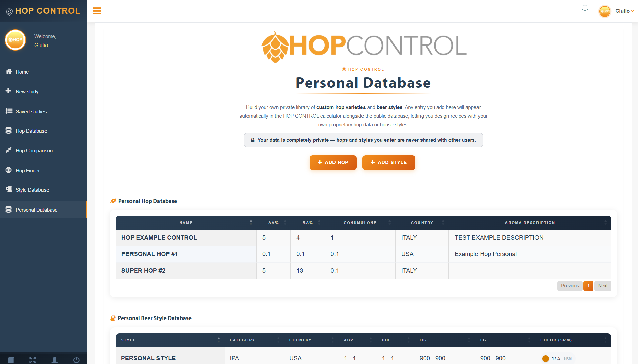638x364 pixels.
Task: Click the Hop Database stack icon
Action: click(9, 130)
